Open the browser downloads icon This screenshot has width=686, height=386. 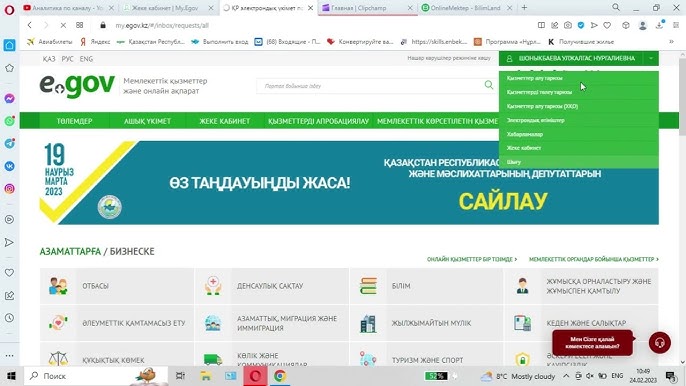659,25
